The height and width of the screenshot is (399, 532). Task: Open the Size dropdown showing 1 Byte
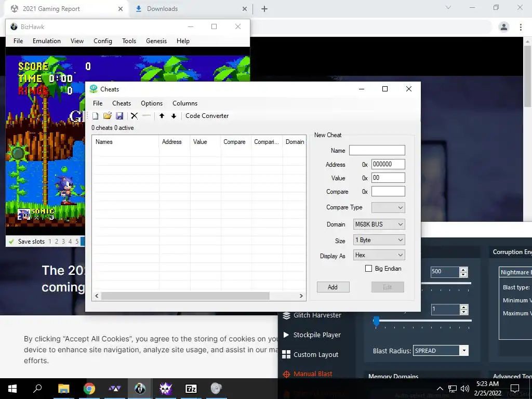(x=379, y=240)
